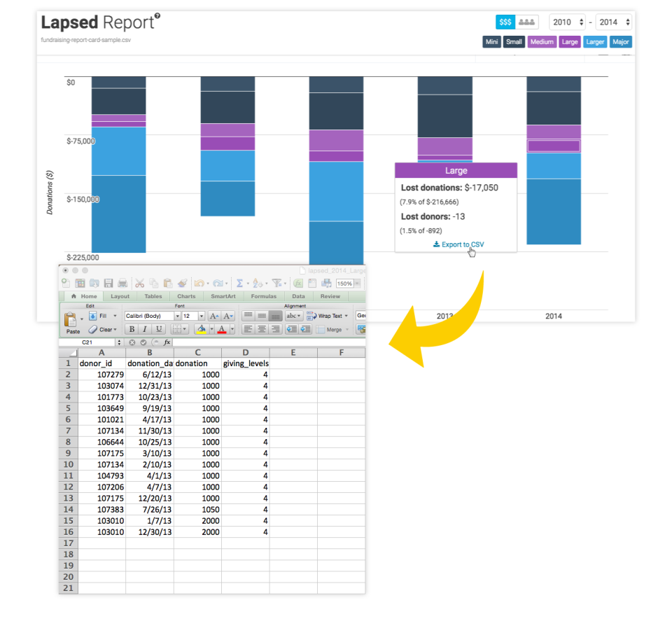The width and height of the screenshot is (672, 619).
Task: Apply bold formatting with the B icon
Action: (132, 329)
